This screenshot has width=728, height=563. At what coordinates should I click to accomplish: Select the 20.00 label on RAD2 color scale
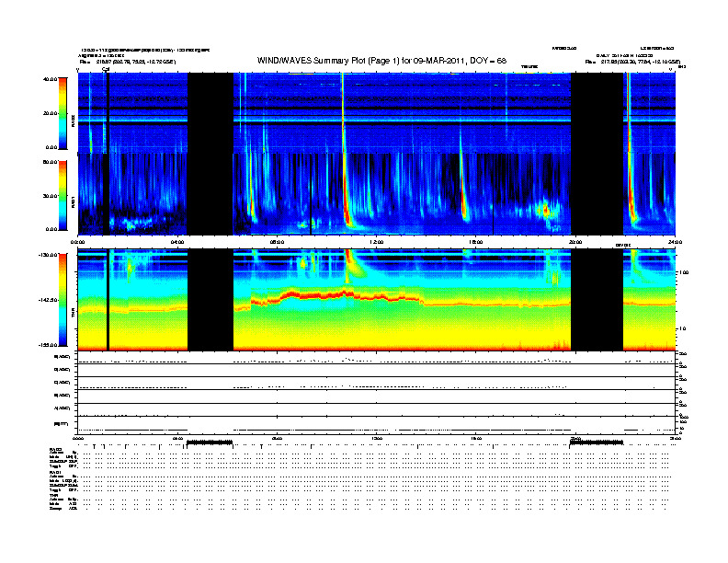pos(50,113)
